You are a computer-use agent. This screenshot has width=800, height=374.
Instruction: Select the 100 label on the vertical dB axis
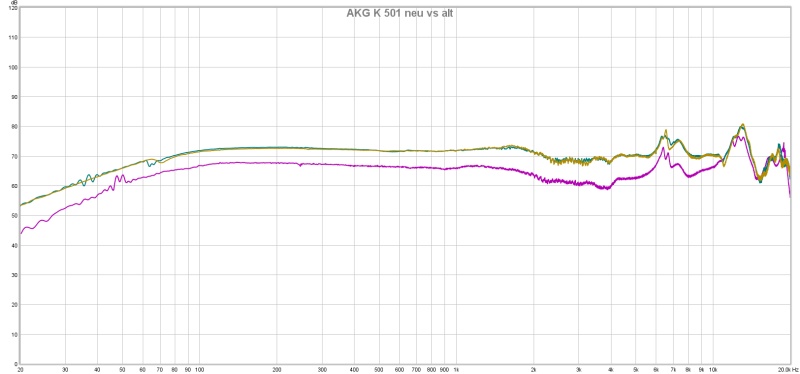click(13, 67)
